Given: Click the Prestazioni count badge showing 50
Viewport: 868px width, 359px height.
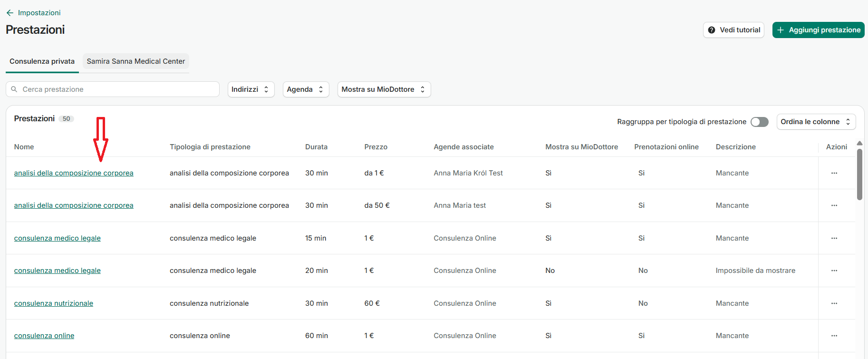Looking at the screenshot, I should tap(67, 119).
